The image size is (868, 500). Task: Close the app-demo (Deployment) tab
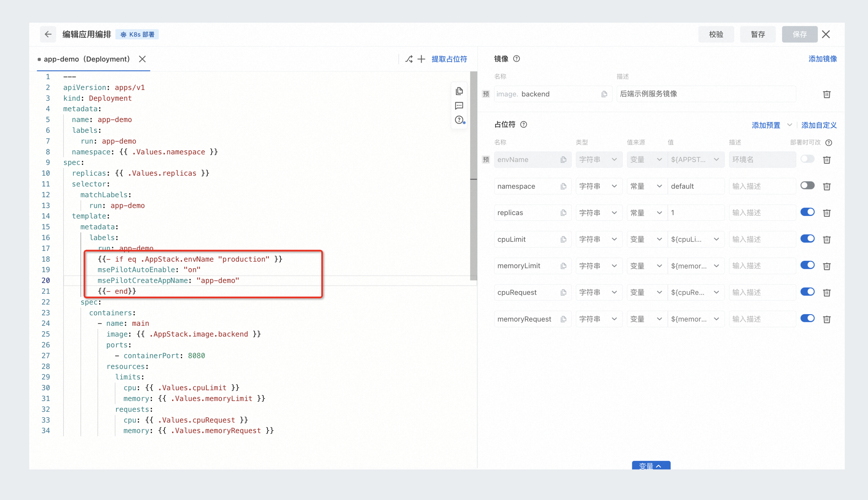(142, 59)
